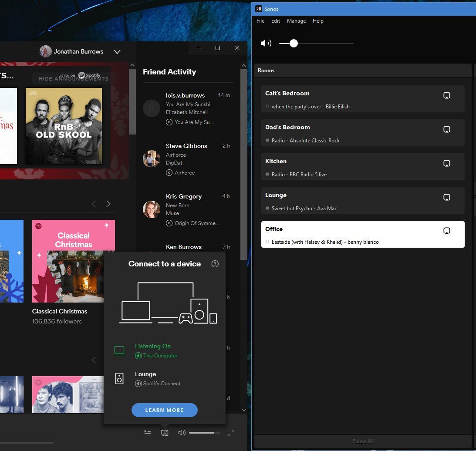Viewport: 476px width, 451px height.
Task: Go to previous carousel page arrow
Action: (94, 204)
